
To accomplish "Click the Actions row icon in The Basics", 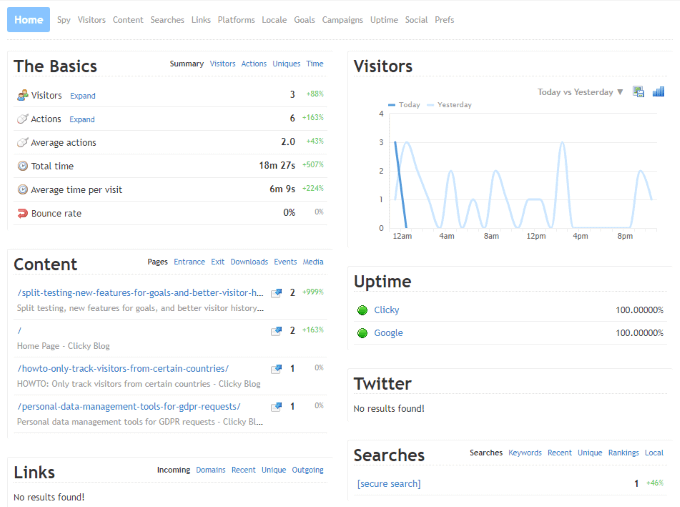I will coord(23,119).
